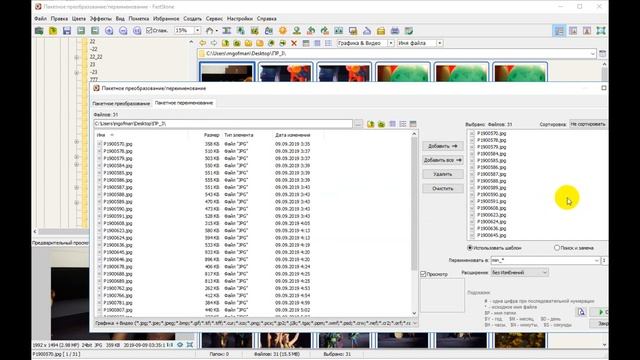Sort file list by Размер column header
This screenshot has width=640, height=360.
212,135
